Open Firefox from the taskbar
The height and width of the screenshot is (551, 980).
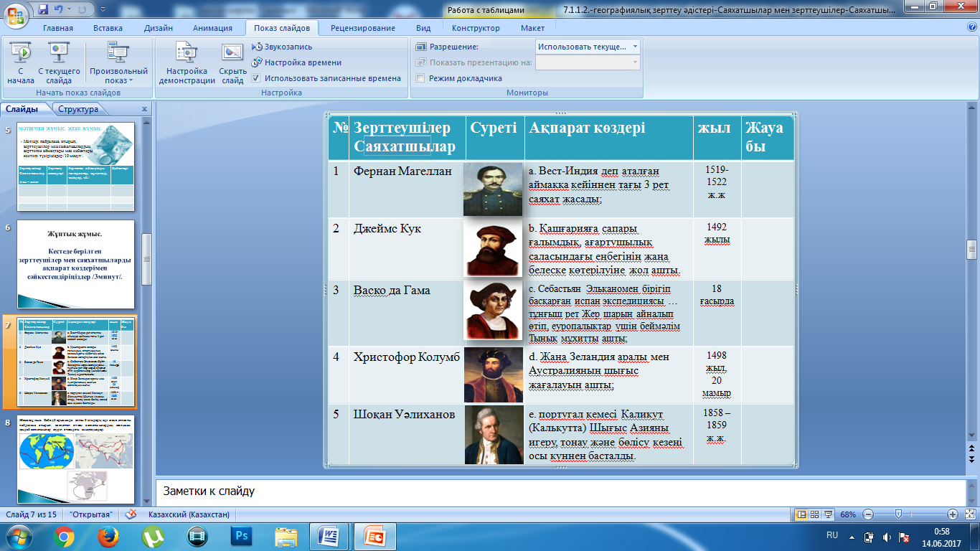pos(108,536)
